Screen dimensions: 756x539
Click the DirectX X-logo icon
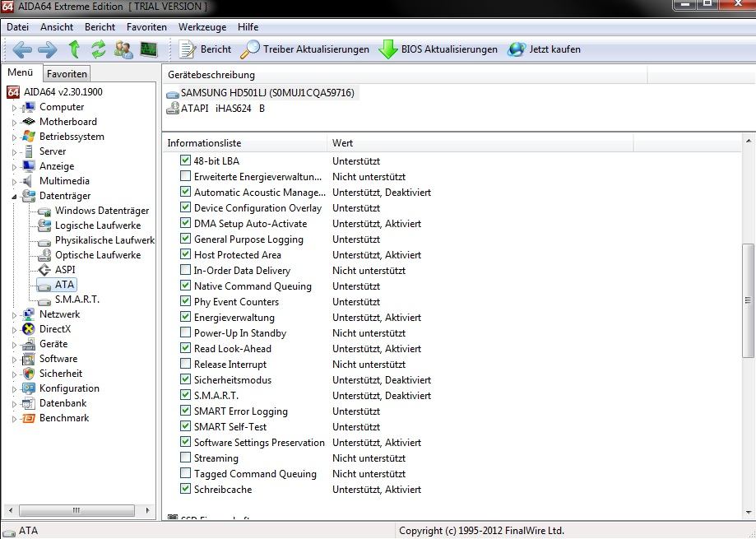coord(29,329)
